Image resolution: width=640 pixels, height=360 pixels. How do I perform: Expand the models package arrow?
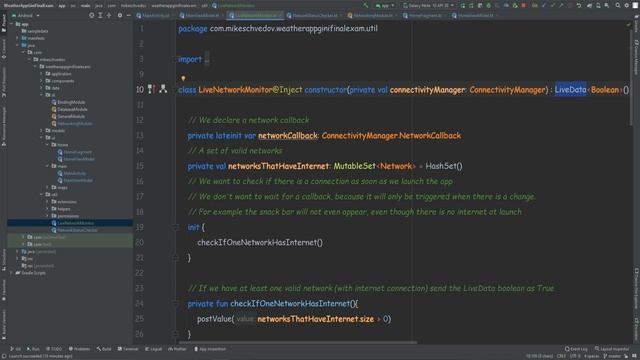[42, 131]
